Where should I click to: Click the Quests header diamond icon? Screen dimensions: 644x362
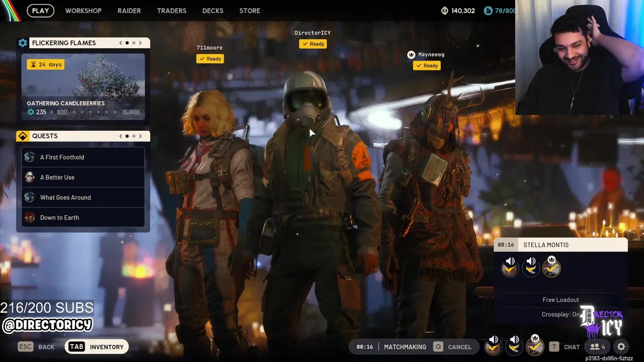coord(23,136)
